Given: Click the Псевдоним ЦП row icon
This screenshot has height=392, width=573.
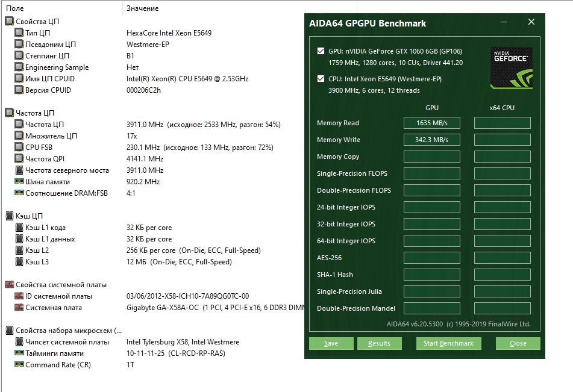Looking at the screenshot, I should click(x=19, y=44).
